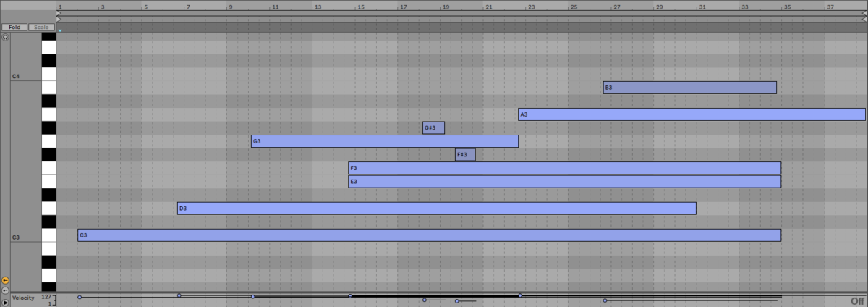Click the C3 note's velocity marker
Screen dimensions: 868x307
tap(80, 297)
